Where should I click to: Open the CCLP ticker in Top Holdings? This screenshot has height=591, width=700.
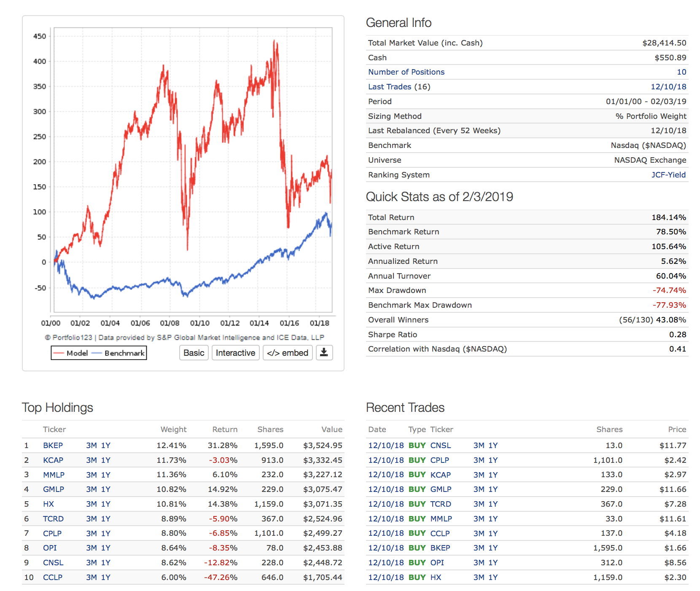[x=53, y=578]
